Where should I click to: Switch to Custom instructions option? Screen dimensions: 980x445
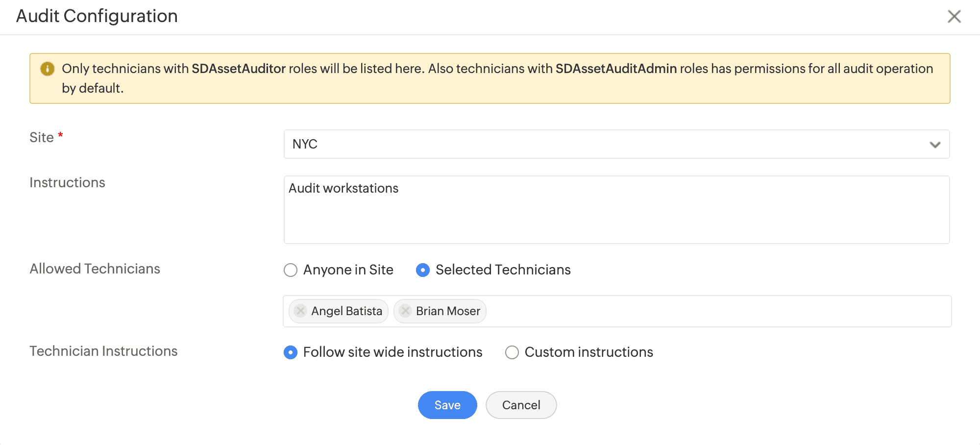coord(512,352)
